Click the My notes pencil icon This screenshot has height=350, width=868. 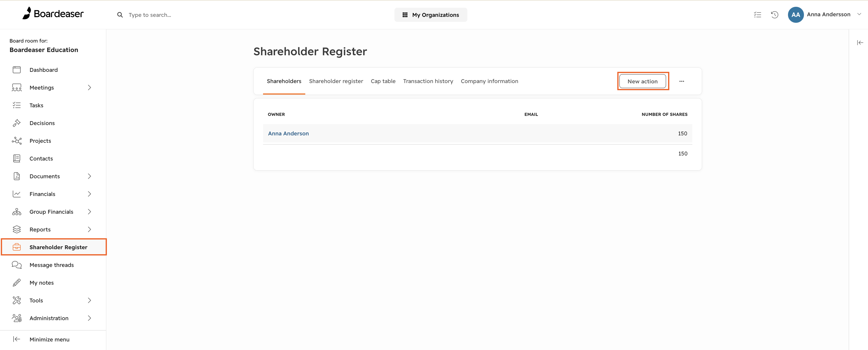tap(17, 283)
